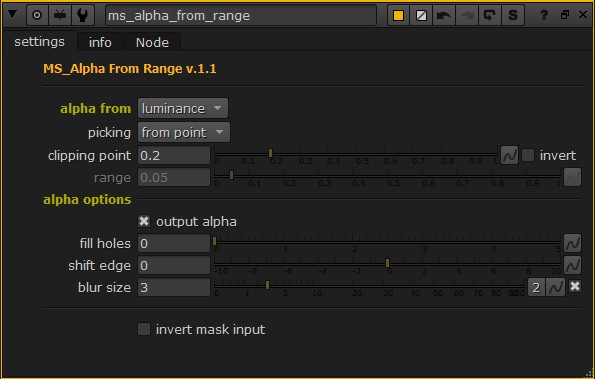Close the ms_alpha_from_range panel
This screenshot has width=595, height=379.
click(583, 15)
